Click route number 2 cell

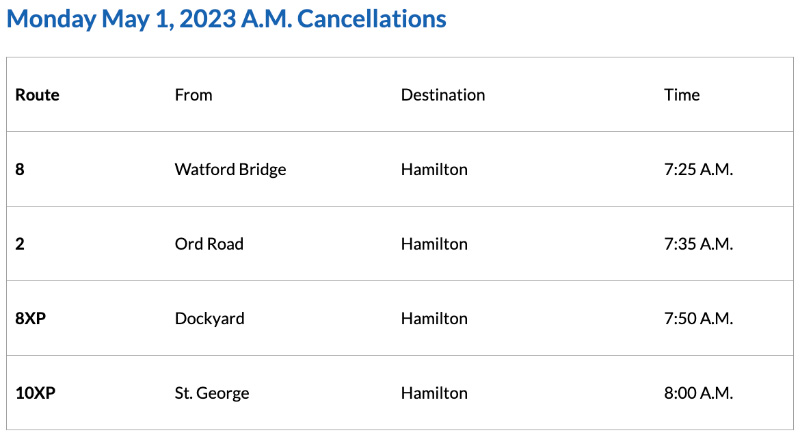(x=20, y=244)
